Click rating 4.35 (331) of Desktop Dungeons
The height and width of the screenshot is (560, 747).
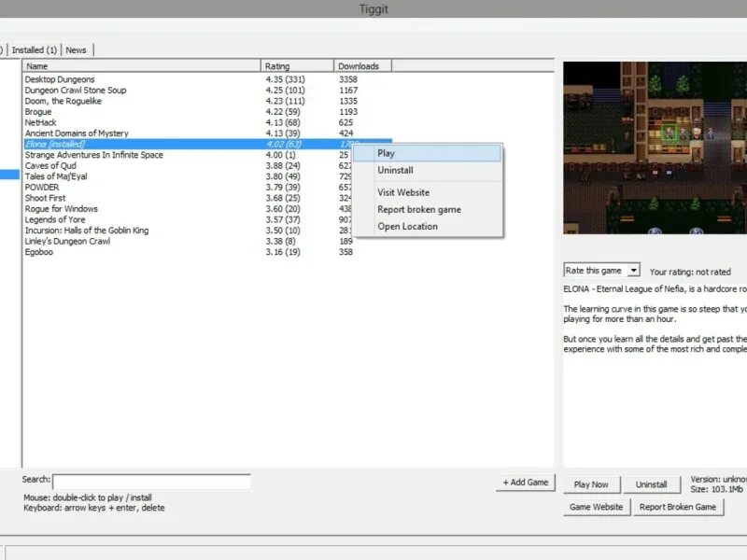[286, 79]
